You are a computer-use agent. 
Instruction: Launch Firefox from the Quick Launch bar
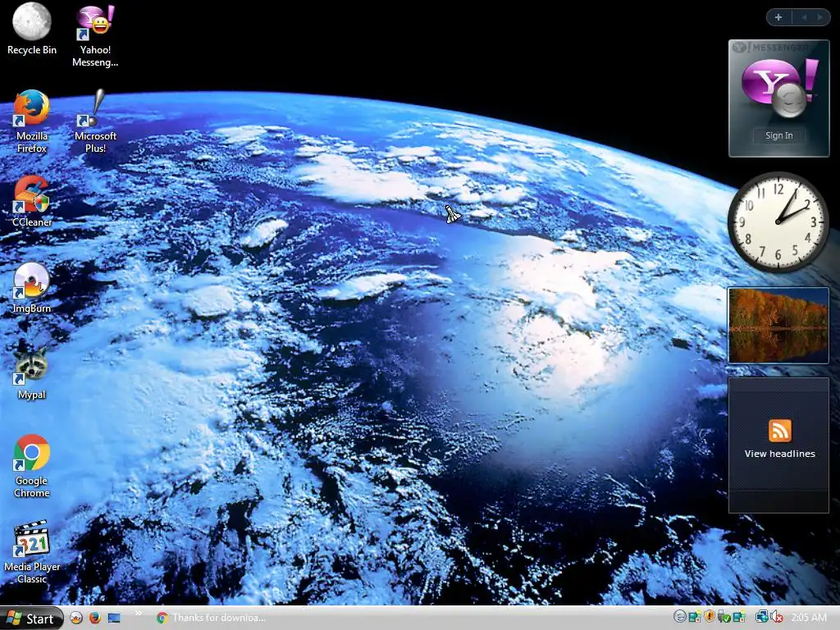point(95,618)
